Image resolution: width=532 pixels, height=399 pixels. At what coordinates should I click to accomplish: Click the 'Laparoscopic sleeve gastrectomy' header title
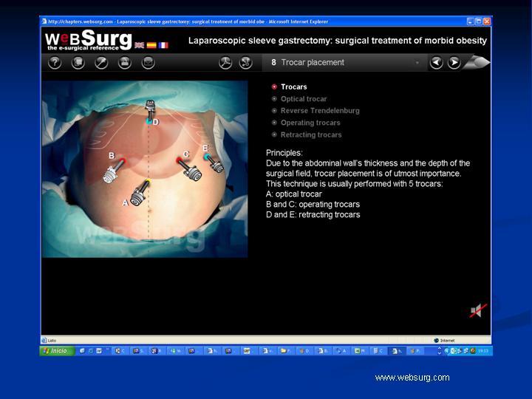337,41
